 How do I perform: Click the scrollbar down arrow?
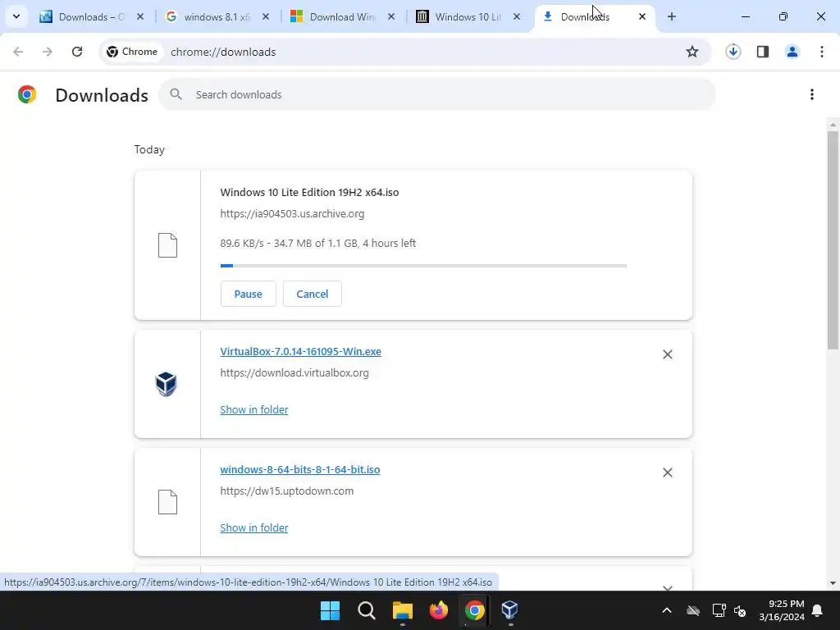(x=833, y=583)
